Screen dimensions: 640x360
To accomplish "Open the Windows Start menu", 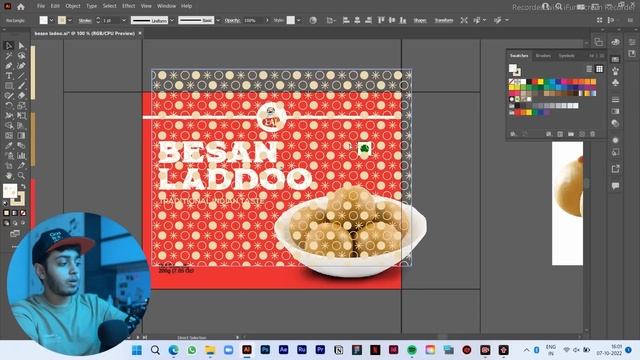I will 137,350.
